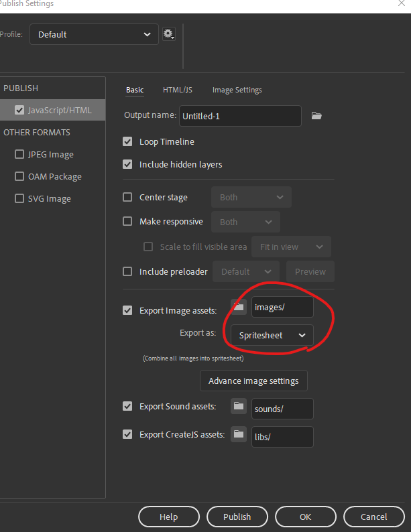The height and width of the screenshot is (532, 411).
Task: Browse for the CreateJS assets folder
Action: [x=239, y=434]
